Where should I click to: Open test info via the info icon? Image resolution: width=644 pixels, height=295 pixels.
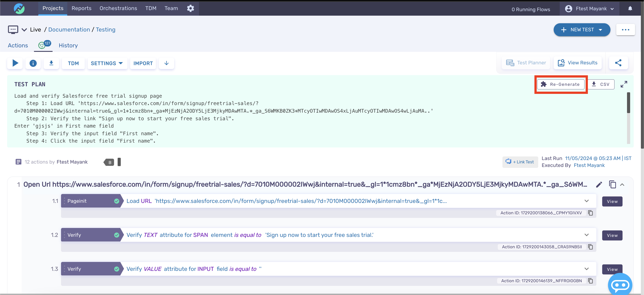click(33, 63)
